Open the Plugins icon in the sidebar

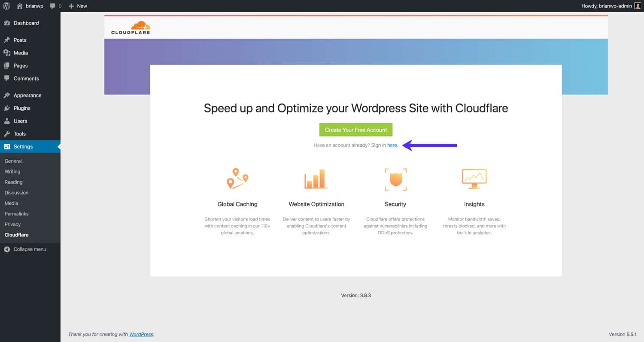click(x=7, y=108)
